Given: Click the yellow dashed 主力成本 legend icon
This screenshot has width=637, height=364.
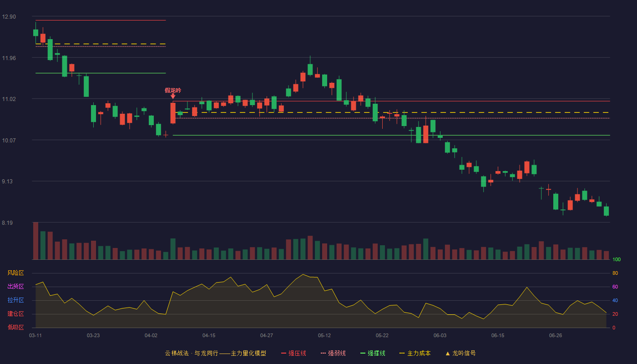Looking at the screenshot, I should 402,354.
